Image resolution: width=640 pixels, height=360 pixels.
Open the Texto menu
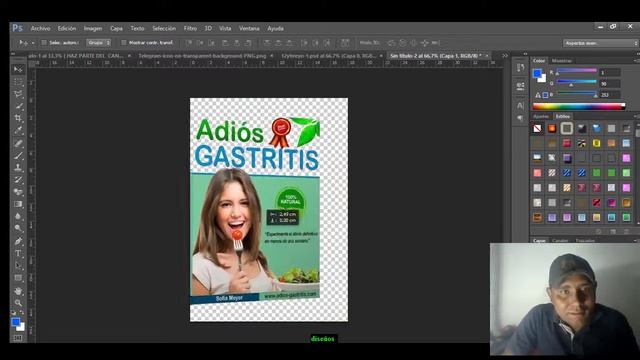tap(137, 28)
